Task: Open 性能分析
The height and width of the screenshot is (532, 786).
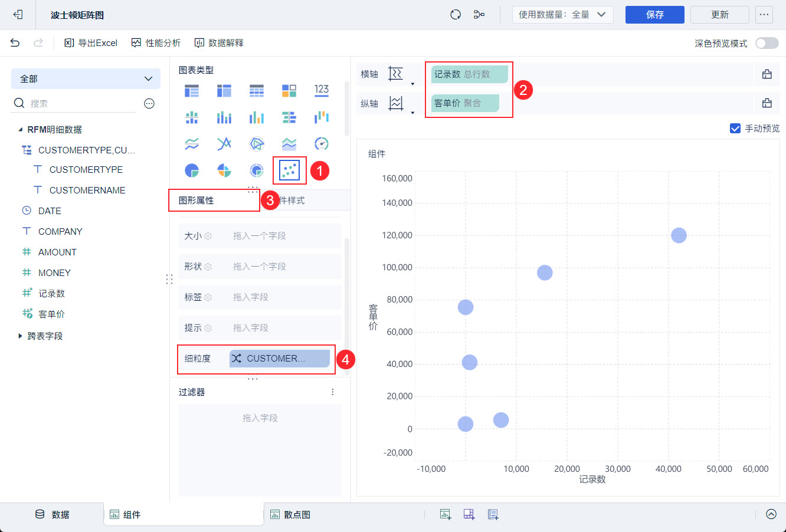Action: pos(156,43)
